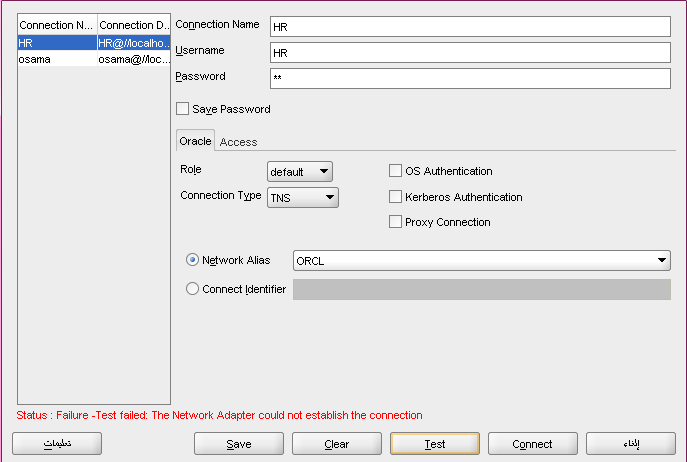Image resolution: width=687 pixels, height=462 pixels.
Task: Click the Test button
Action: (434, 444)
